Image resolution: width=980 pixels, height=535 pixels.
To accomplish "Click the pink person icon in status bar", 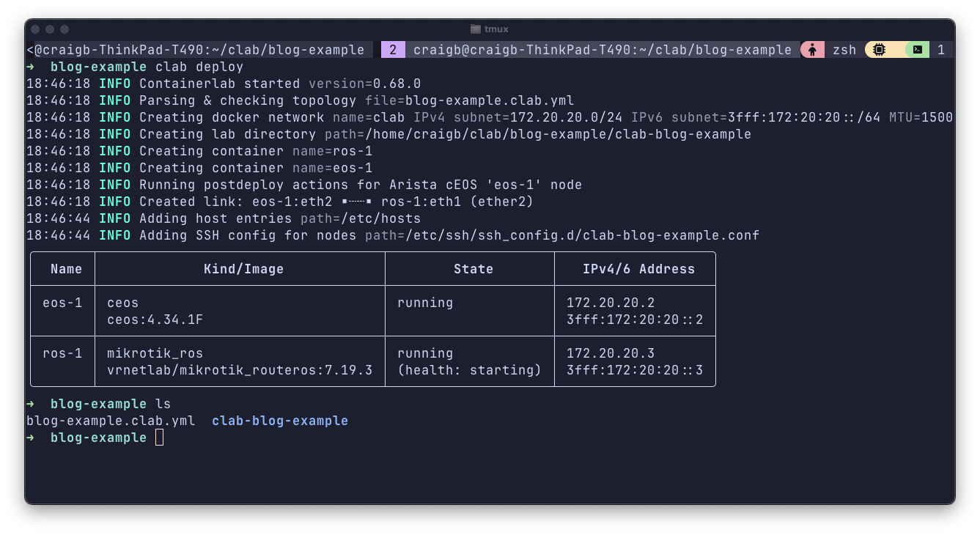I will click(x=811, y=50).
